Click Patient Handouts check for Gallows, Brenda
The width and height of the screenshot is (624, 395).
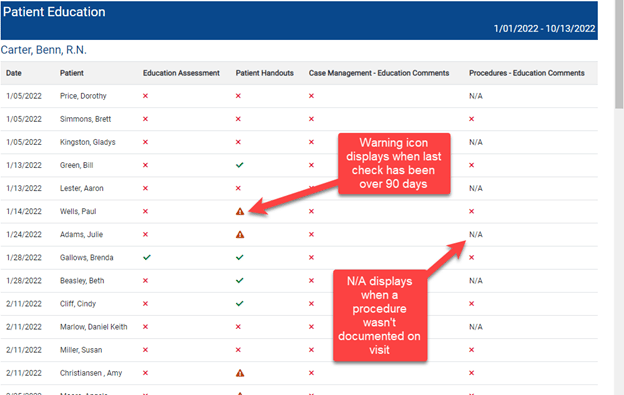coord(239,257)
